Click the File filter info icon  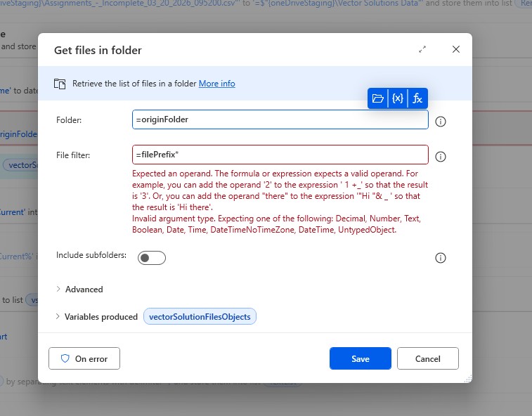(x=441, y=157)
